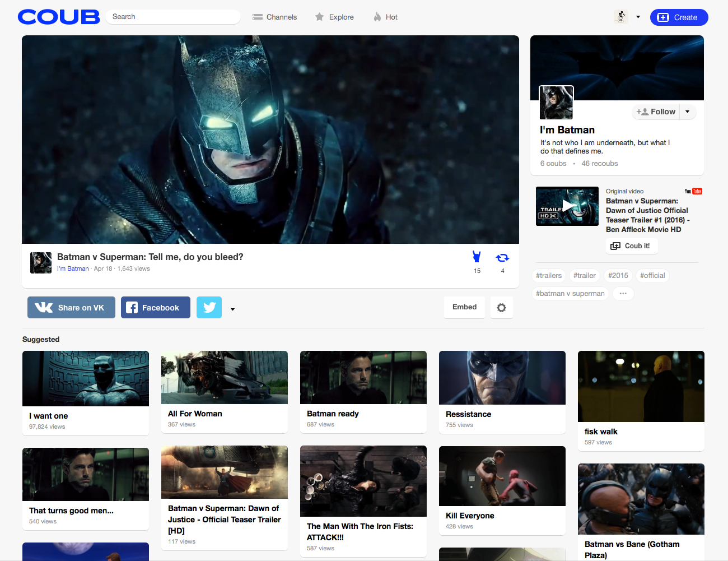The height and width of the screenshot is (561, 728).
Task: Select the #trailers tag
Action: click(x=549, y=276)
